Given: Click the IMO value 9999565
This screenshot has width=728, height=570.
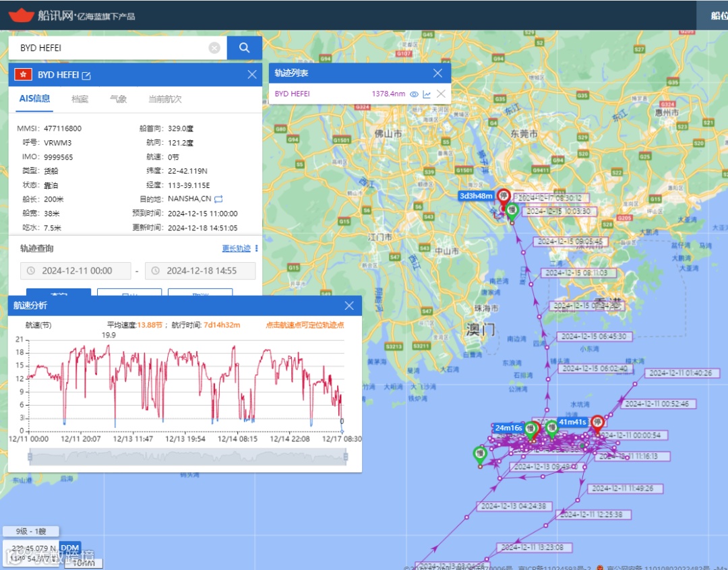Looking at the screenshot, I should pos(59,157).
